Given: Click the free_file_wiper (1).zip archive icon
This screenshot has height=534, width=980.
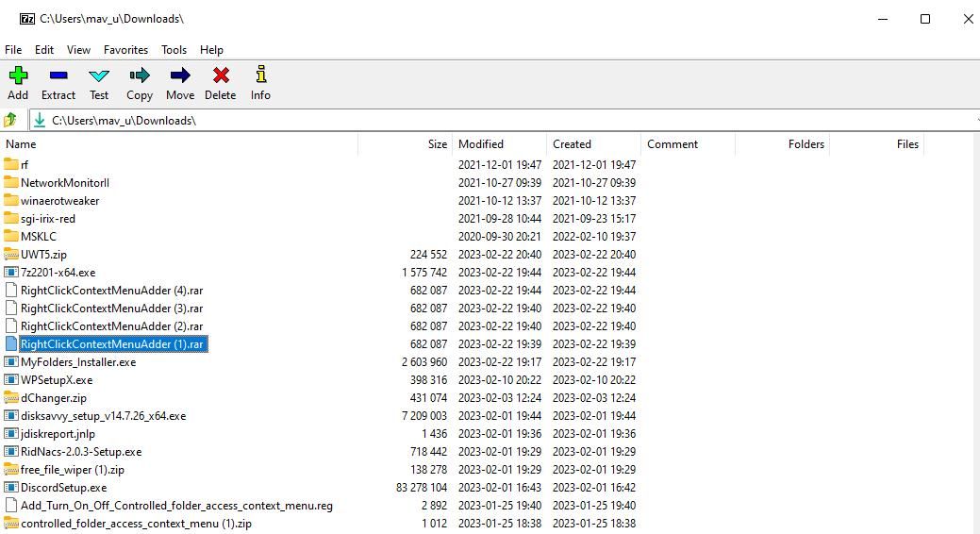Looking at the screenshot, I should pyautogui.click(x=10, y=470).
